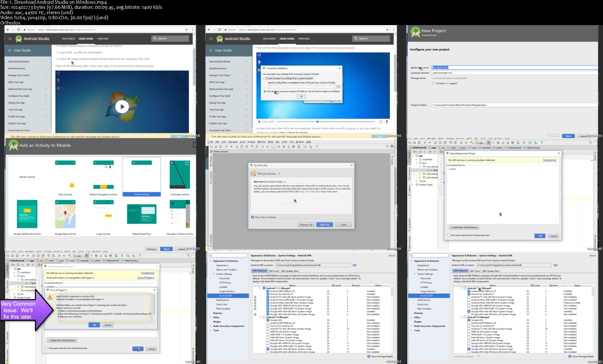Expand Tools node in 00:08:42 settings tree
Screen dimensions: 603x364
tap(411, 330)
